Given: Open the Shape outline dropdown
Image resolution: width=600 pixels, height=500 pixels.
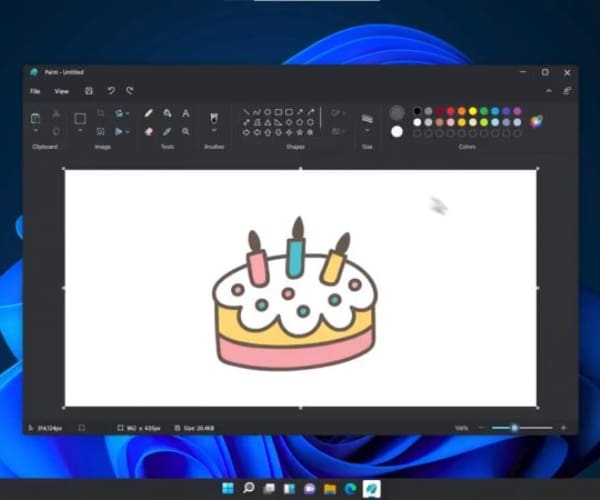Looking at the screenshot, I should pyautogui.click(x=338, y=113).
